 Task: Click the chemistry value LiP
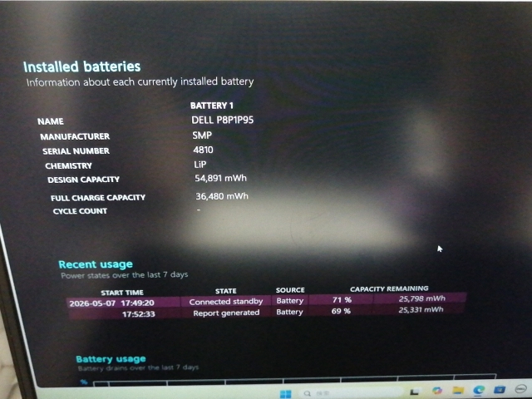[200, 165]
